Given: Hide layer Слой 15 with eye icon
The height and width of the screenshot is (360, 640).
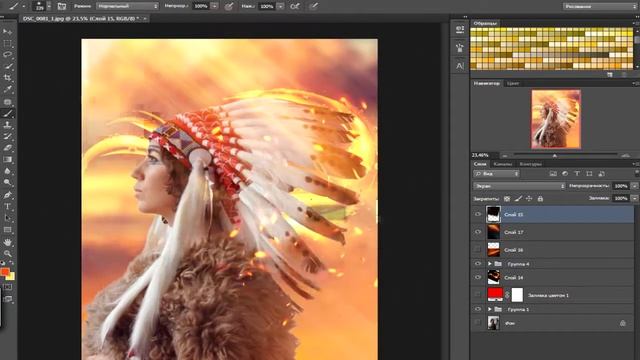Looking at the screenshot, I should coord(478,214).
